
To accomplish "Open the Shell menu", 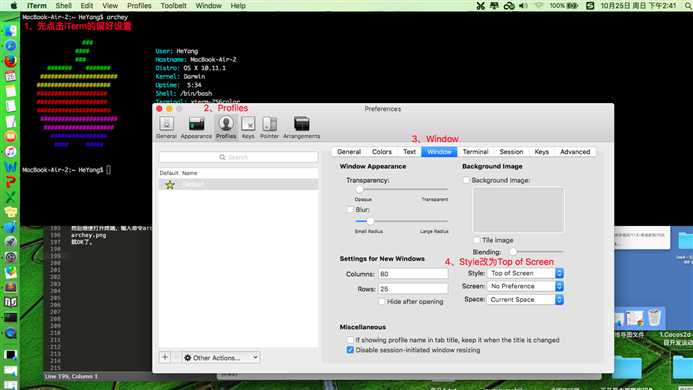I will click(x=64, y=6).
